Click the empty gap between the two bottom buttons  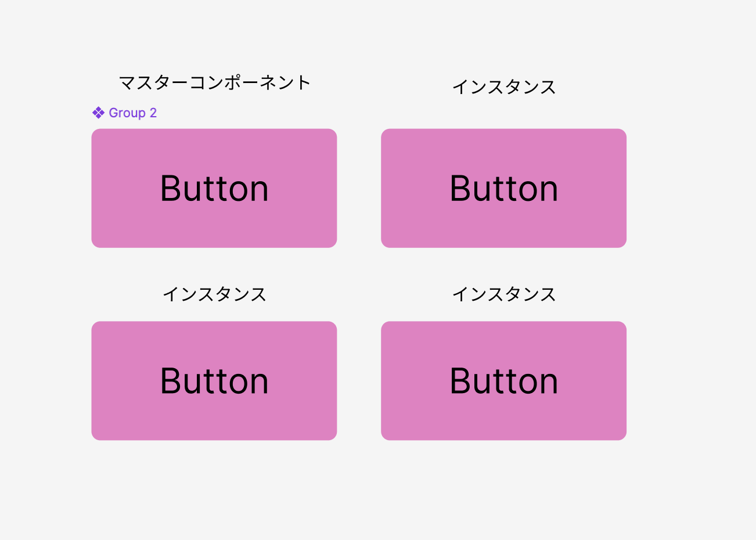click(359, 381)
